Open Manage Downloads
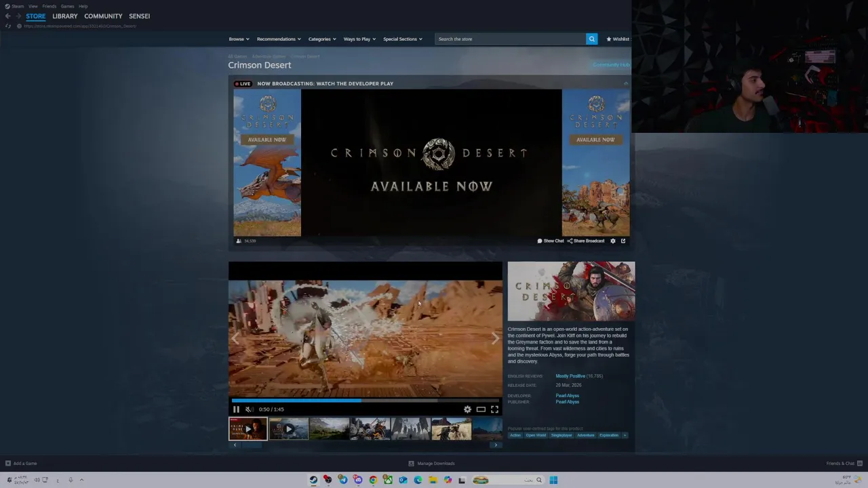The image size is (868, 488). coord(432,464)
